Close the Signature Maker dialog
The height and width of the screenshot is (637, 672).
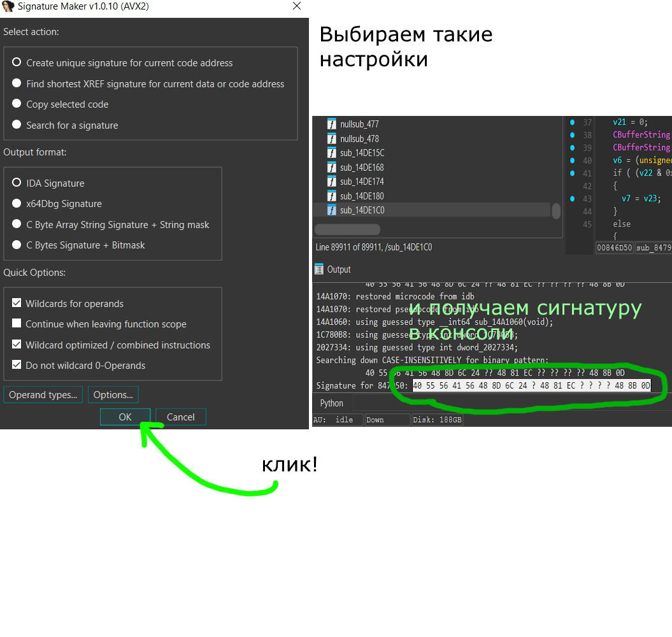click(x=297, y=6)
